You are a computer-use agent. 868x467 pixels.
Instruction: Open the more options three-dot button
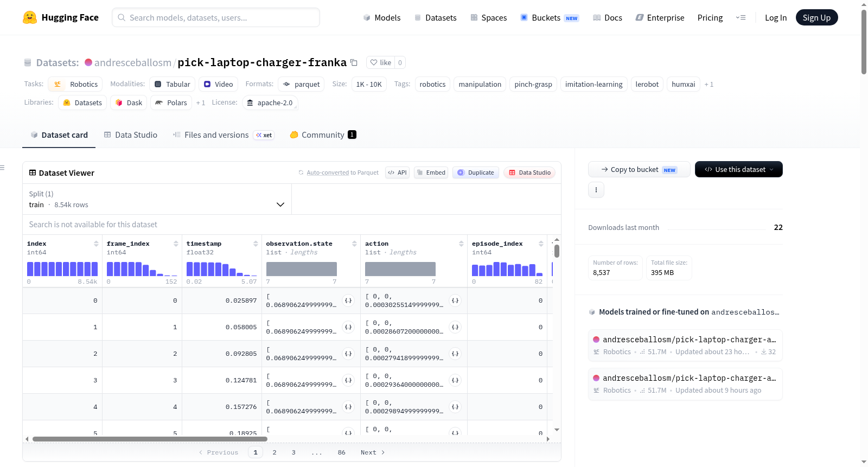point(596,190)
